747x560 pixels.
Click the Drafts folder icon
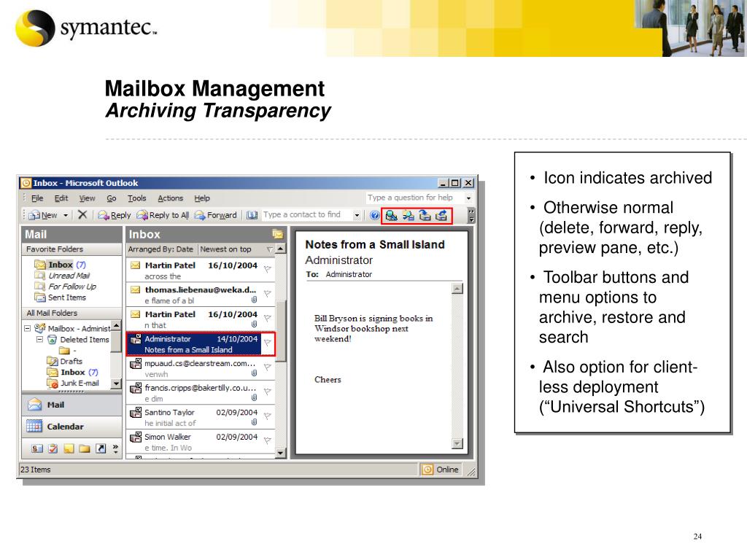[x=52, y=361]
